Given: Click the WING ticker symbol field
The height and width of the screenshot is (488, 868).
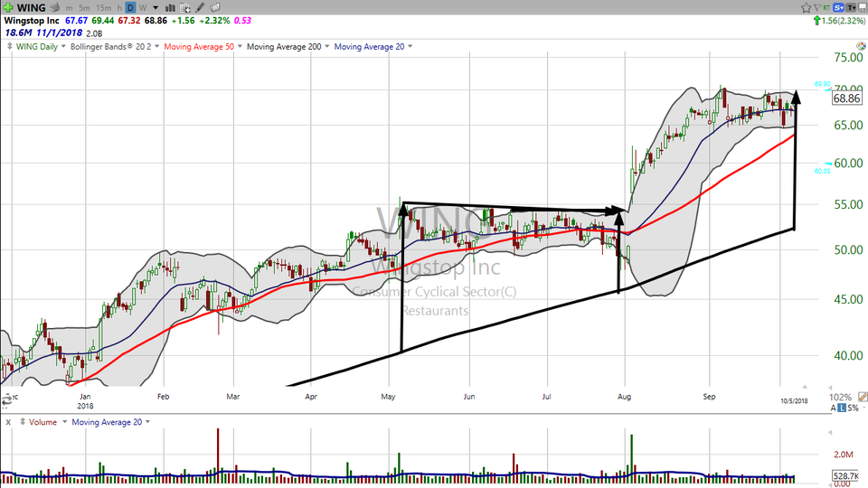Looking at the screenshot, I should coord(25,8).
